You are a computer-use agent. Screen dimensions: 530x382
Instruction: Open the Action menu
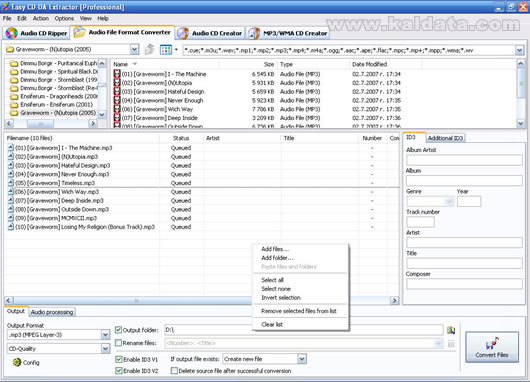(x=41, y=18)
